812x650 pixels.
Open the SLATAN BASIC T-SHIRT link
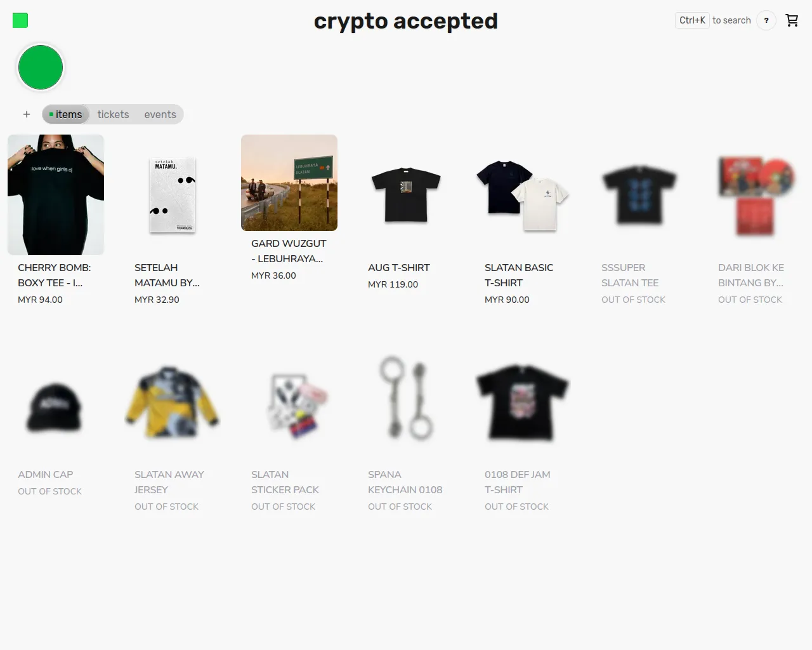click(x=519, y=275)
